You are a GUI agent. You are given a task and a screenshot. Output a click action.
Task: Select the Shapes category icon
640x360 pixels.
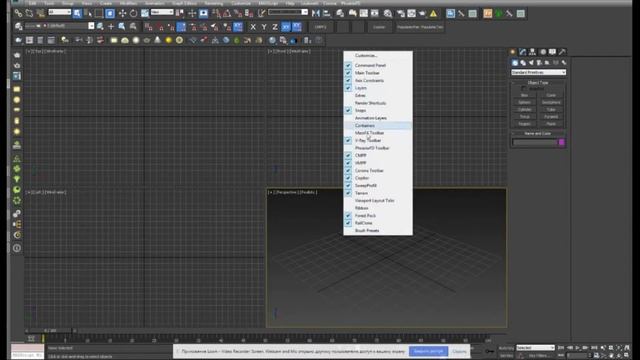[x=523, y=63]
